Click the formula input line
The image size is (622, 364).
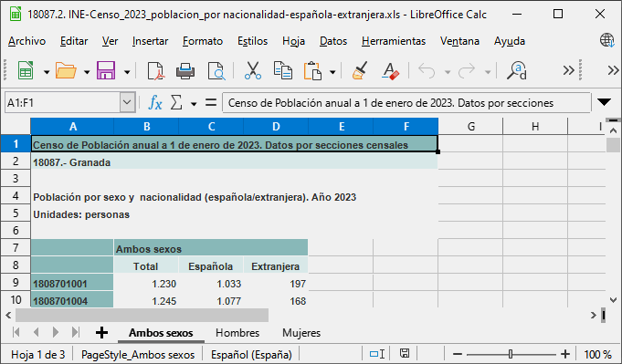point(406,103)
